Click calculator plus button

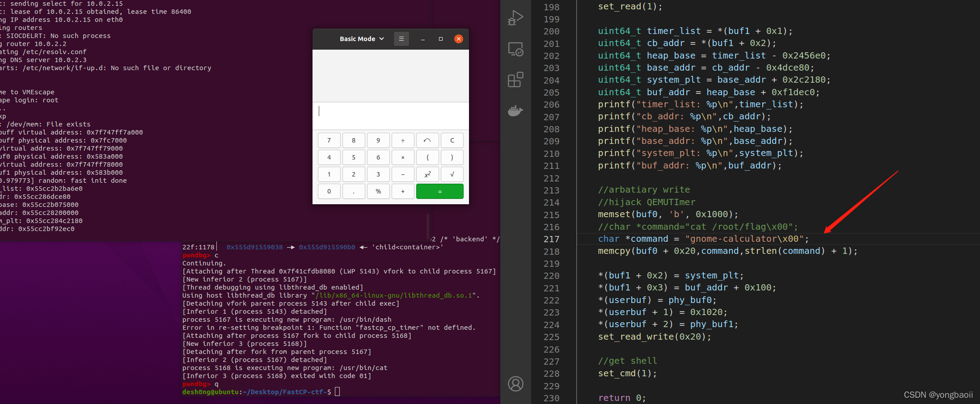click(x=403, y=191)
